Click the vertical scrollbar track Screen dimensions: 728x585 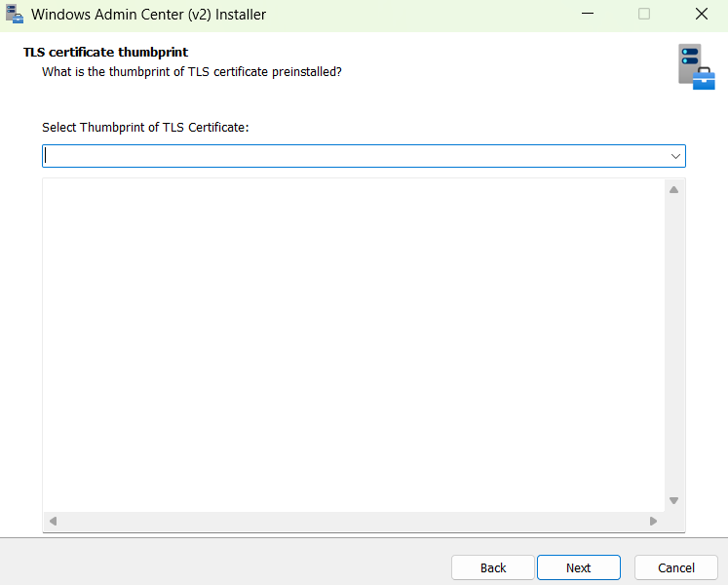click(x=674, y=345)
